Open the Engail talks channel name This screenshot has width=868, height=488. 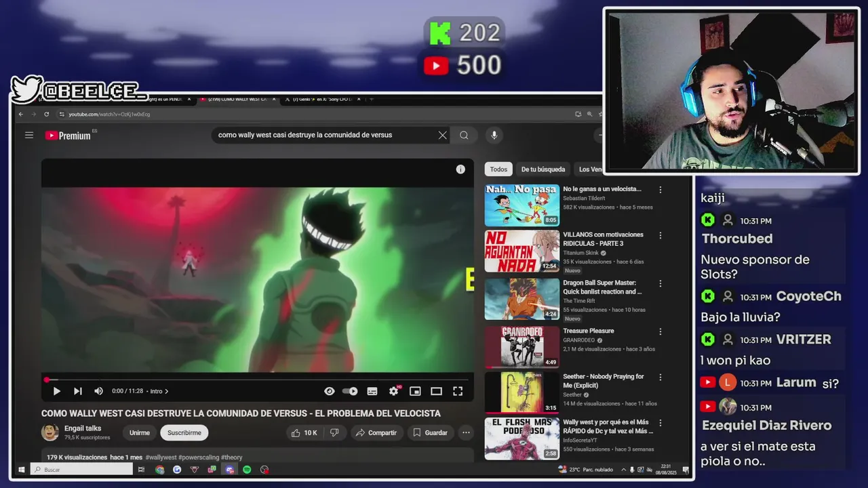pos(83,428)
